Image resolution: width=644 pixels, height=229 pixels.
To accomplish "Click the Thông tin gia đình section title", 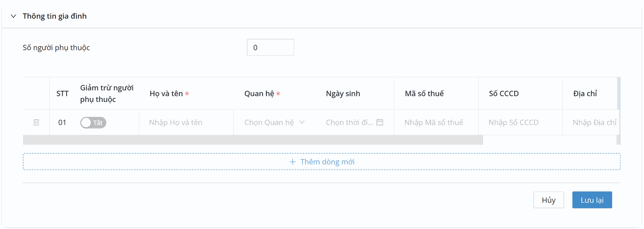I will click(x=55, y=16).
